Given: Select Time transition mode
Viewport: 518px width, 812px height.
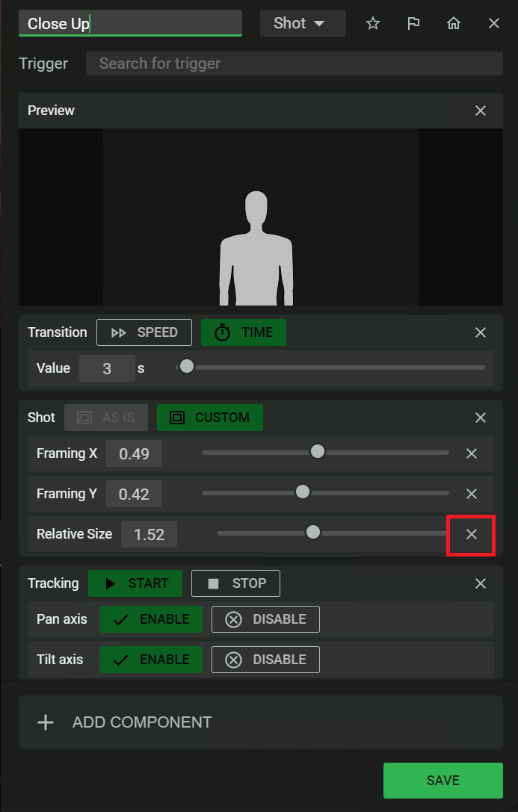Looking at the screenshot, I should tap(244, 332).
